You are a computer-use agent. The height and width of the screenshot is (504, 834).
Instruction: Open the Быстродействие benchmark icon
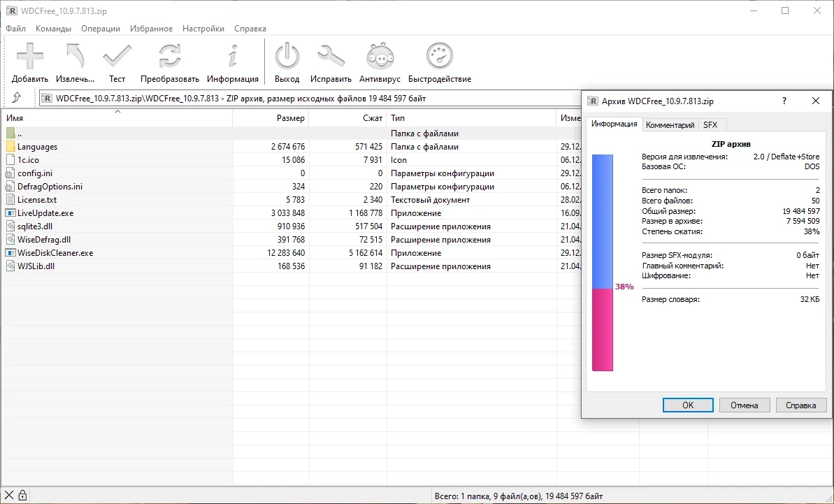[440, 56]
